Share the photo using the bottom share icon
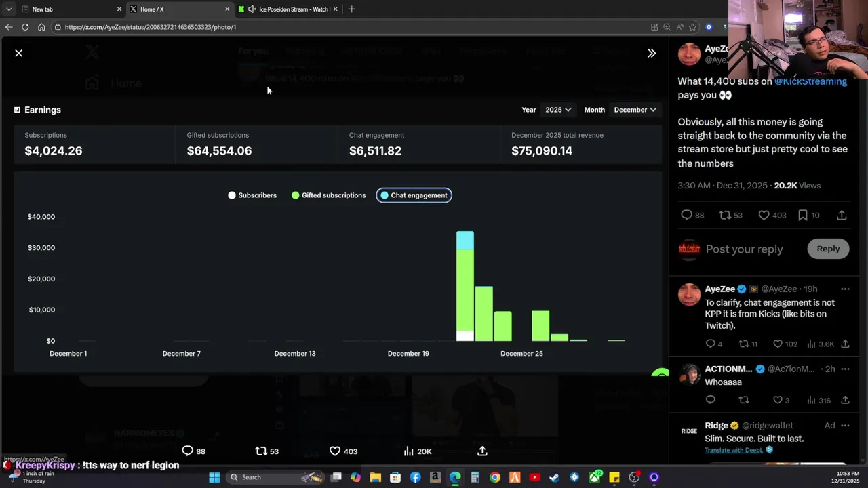This screenshot has height=488, width=868. 482,451
